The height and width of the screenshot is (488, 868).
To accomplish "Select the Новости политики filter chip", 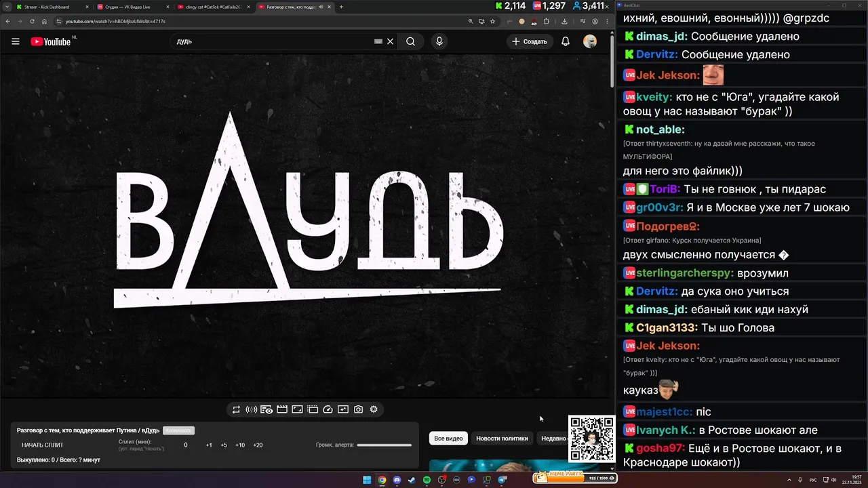I will pos(502,439).
